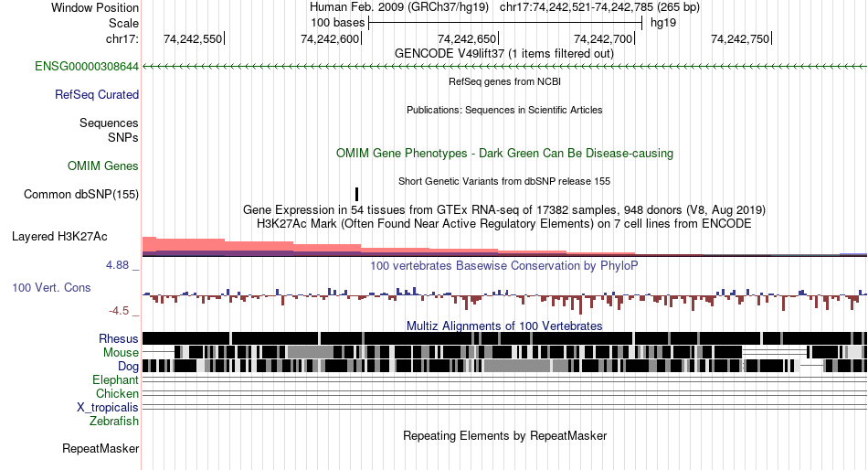Click the black dbSNP variant marker
The height and width of the screenshot is (470, 868).
pos(356,194)
